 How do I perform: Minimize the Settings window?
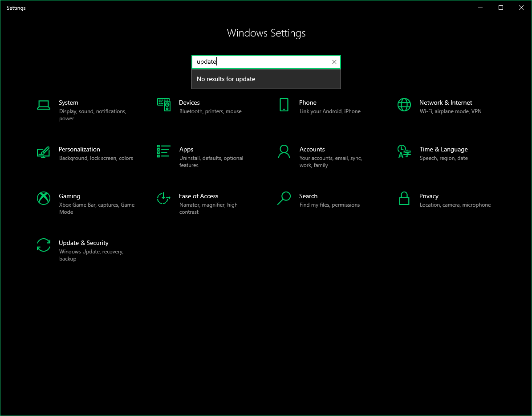click(x=480, y=8)
